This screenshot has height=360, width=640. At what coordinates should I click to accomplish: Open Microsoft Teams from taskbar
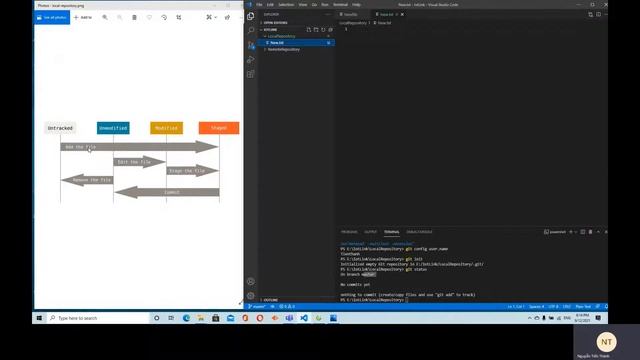(x=289, y=318)
